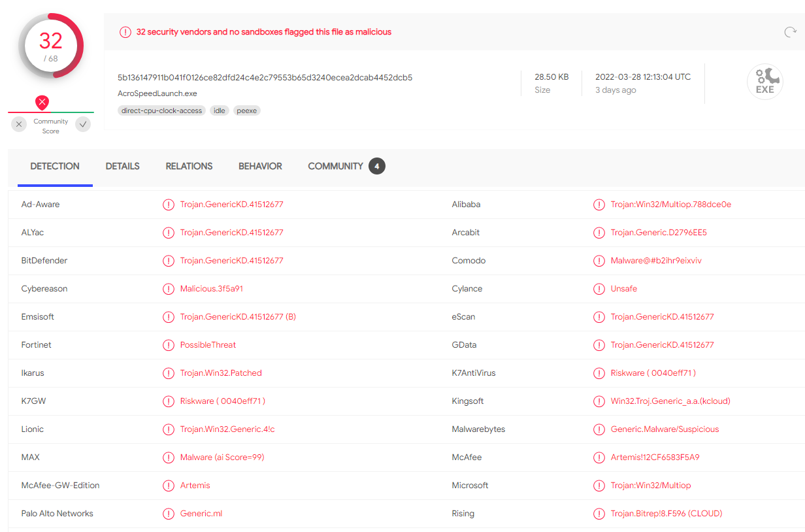Click the 28.50 KB file size value

[551, 77]
